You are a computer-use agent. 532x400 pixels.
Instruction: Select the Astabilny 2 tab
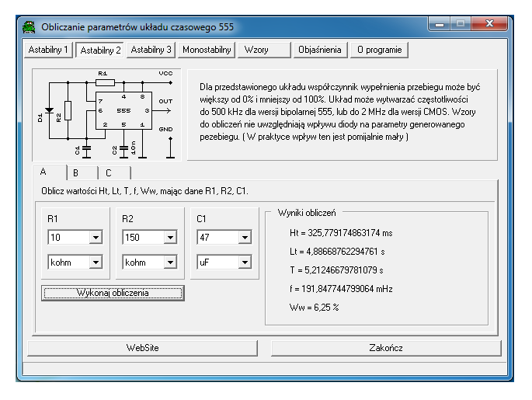click(100, 50)
